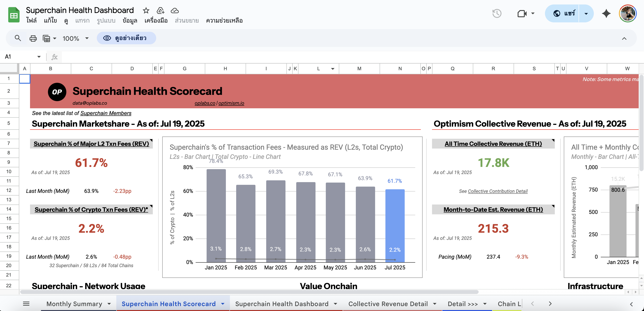Click the OP logo circle
644x311 pixels.
[57, 92]
